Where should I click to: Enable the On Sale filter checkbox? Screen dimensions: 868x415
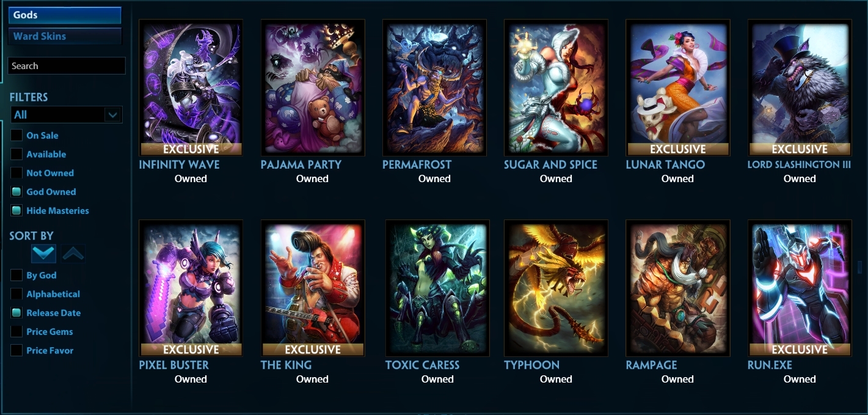click(16, 136)
